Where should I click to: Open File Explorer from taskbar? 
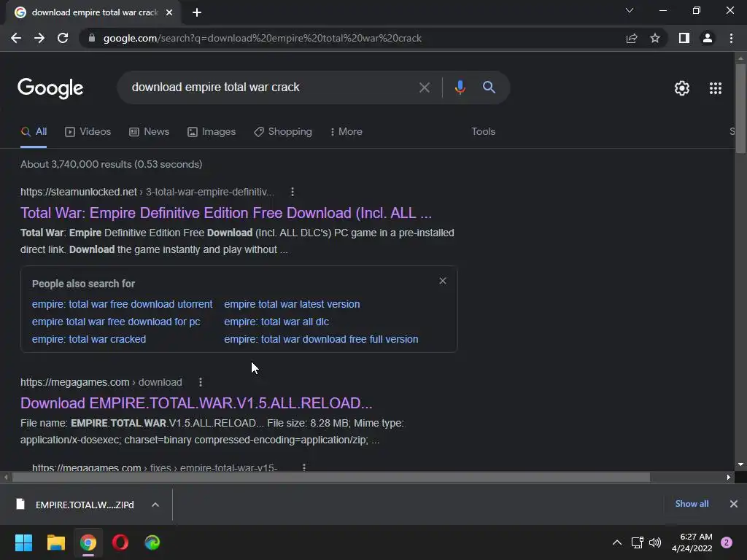click(x=55, y=542)
